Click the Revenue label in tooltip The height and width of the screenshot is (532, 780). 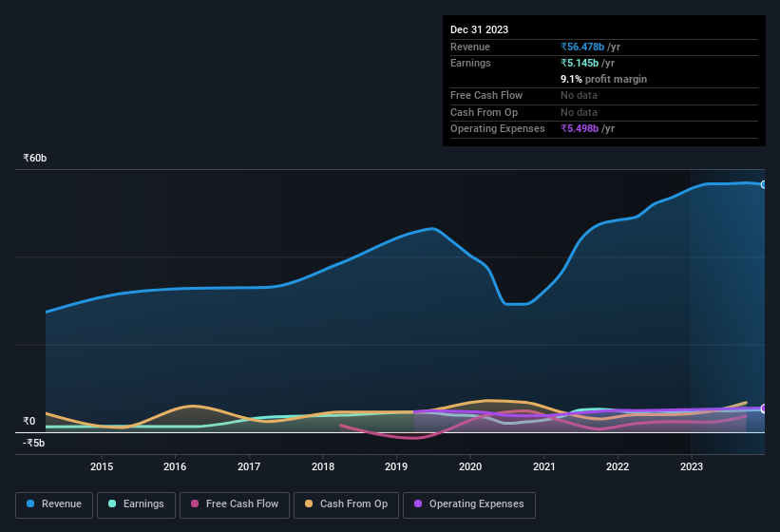470,47
